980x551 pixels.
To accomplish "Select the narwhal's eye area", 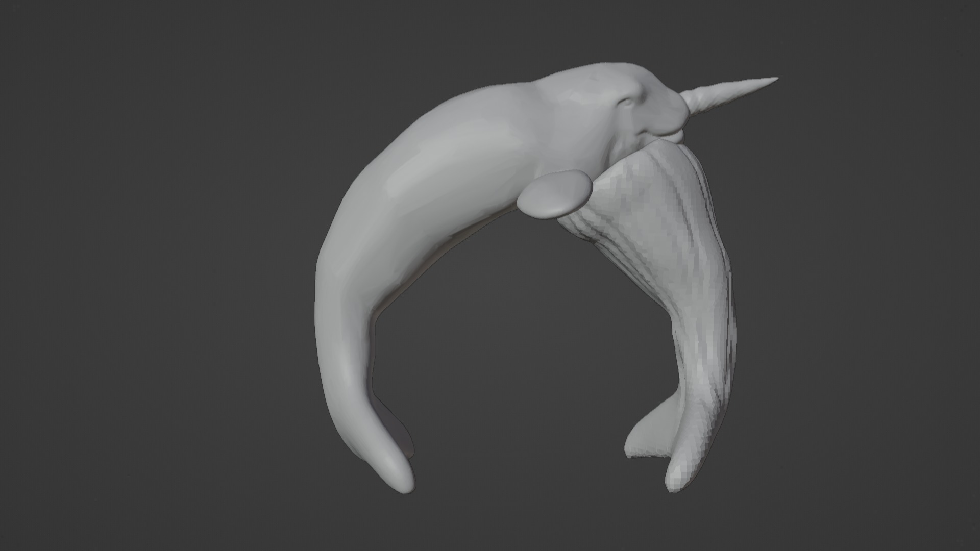I will (627, 102).
